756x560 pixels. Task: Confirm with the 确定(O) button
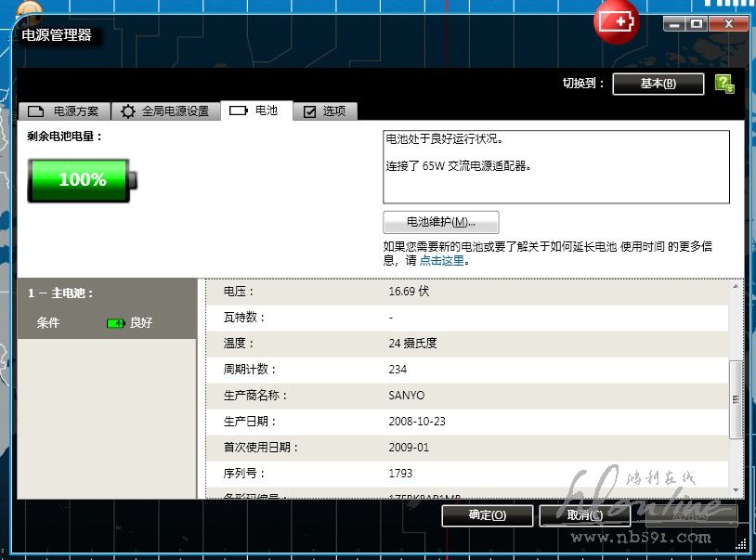488,515
